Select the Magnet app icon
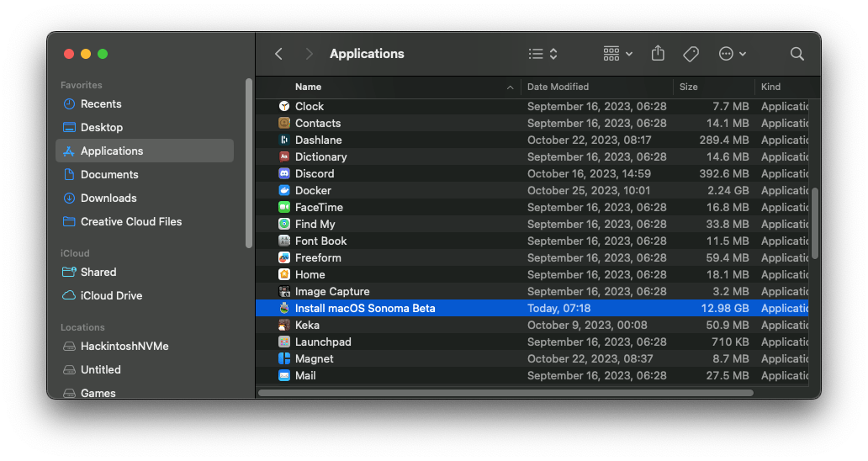The image size is (868, 461). tap(284, 358)
